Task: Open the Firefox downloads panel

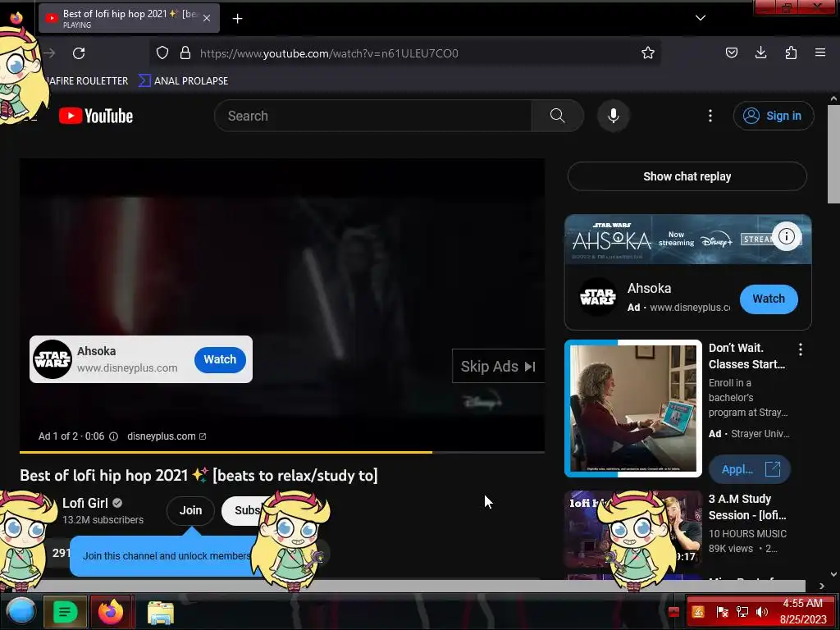Action: [x=760, y=52]
